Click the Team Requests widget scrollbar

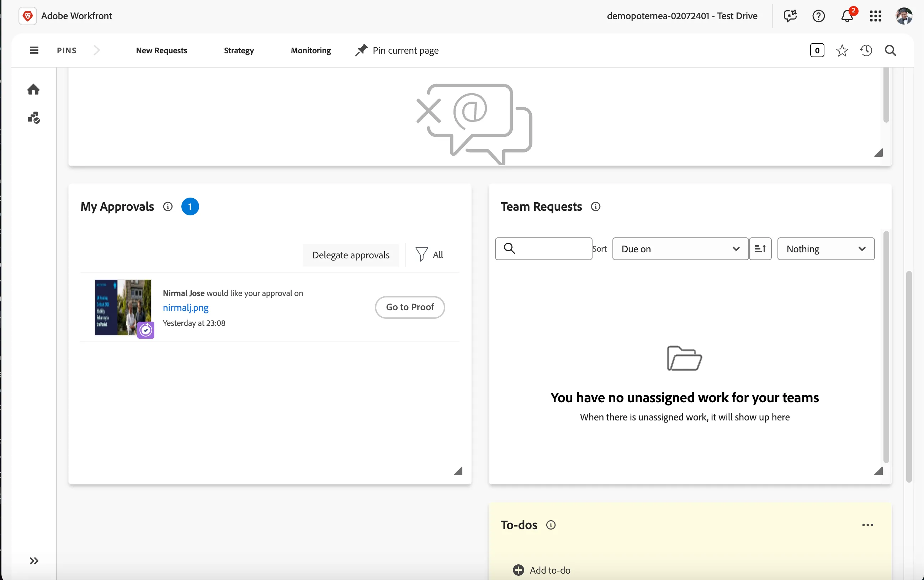click(886, 347)
